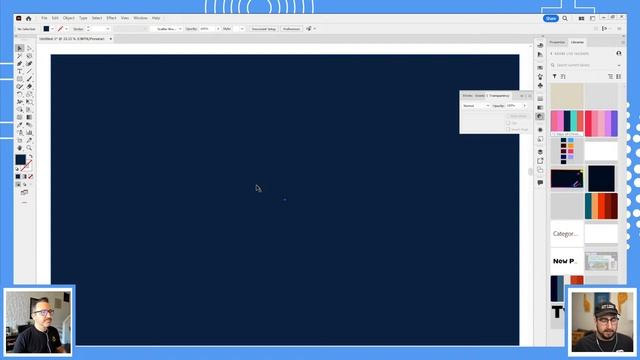The image size is (640, 360).
Task: Select the Selection tool arrow
Action: click(20, 48)
